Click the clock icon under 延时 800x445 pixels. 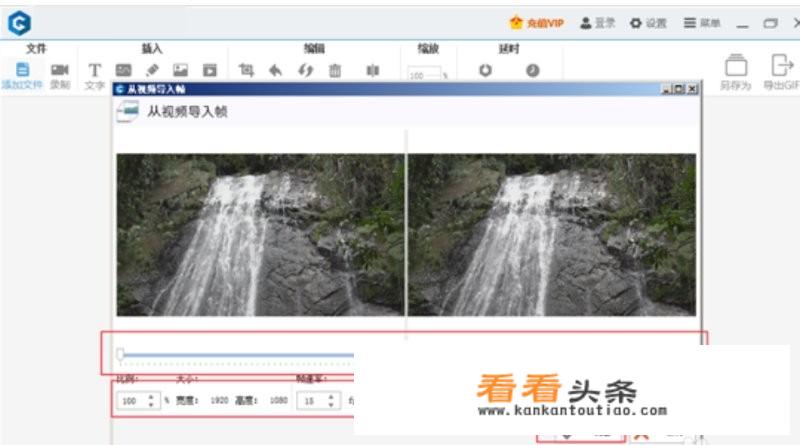(x=533, y=70)
